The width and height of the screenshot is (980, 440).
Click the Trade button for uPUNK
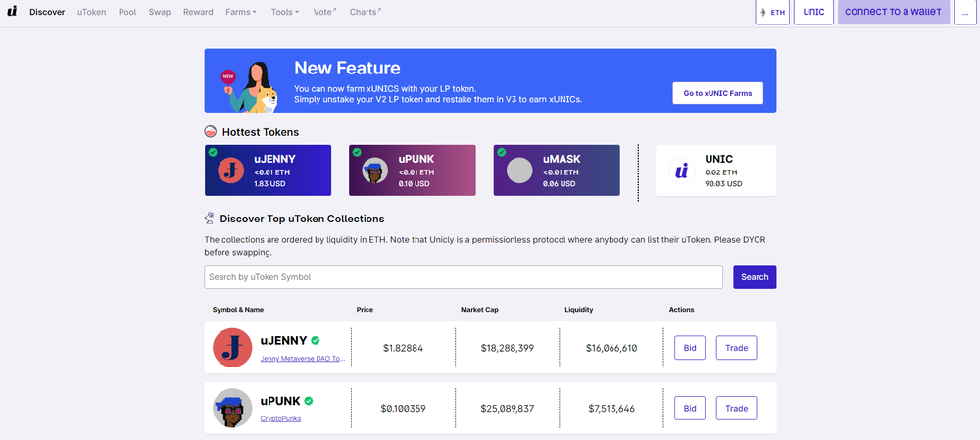pyautogui.click(x=736, y=408)
